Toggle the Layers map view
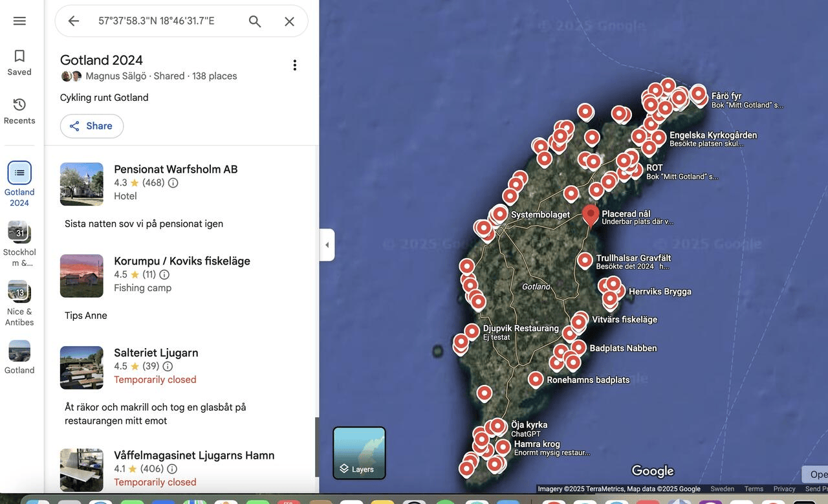 359,453
